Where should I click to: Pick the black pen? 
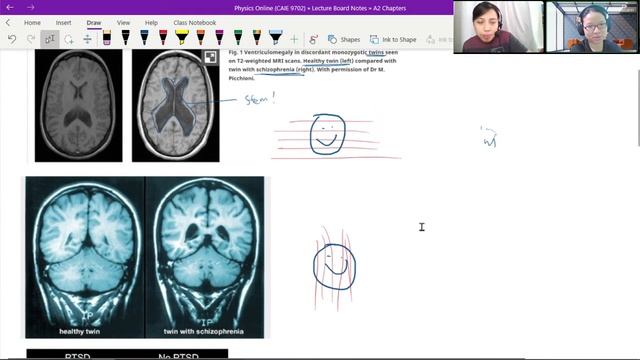[x=125, y=38]
